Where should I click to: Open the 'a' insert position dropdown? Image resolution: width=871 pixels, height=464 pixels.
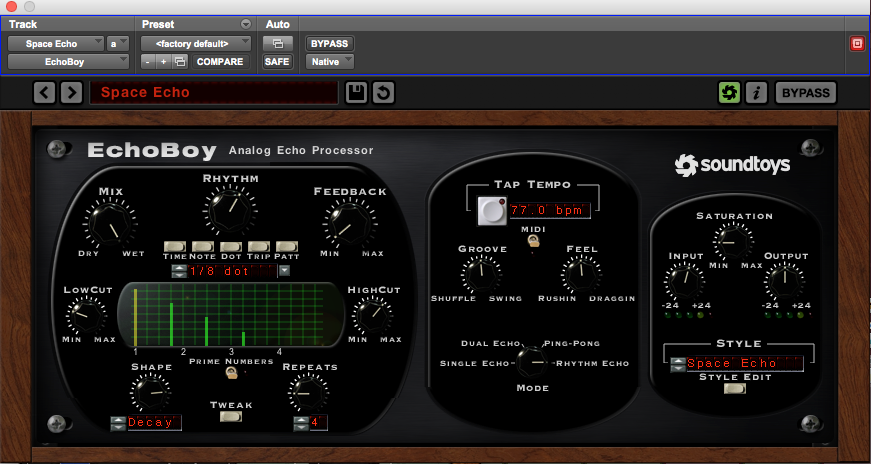click(118, 43)
